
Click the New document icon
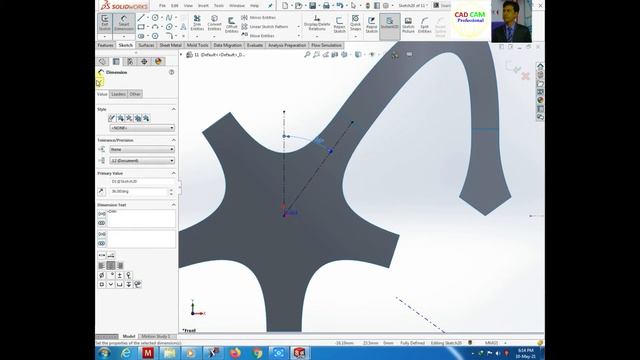tap(285, 6)
